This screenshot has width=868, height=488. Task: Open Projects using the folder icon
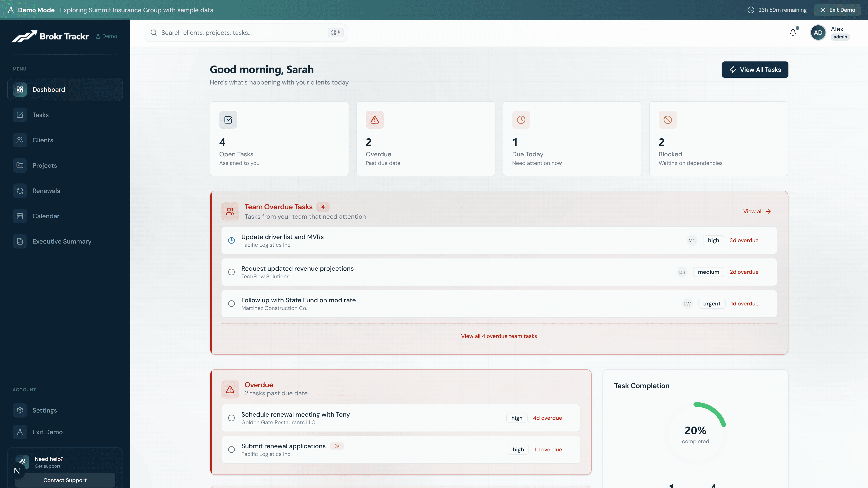20,165
